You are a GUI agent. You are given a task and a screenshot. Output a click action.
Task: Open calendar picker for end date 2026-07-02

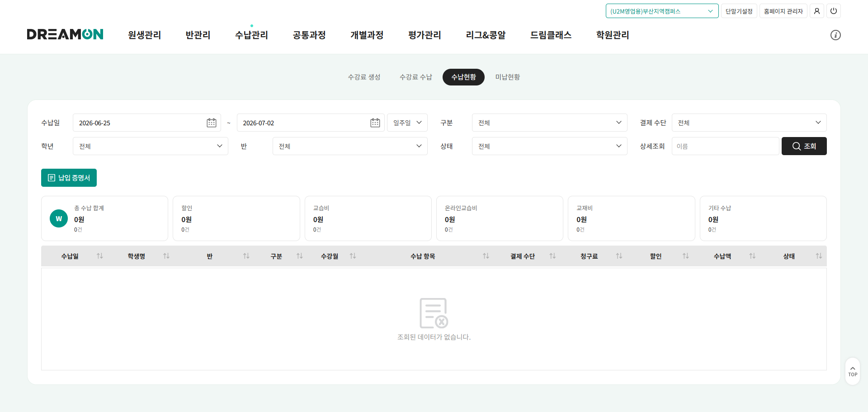[x=375, y=123]
